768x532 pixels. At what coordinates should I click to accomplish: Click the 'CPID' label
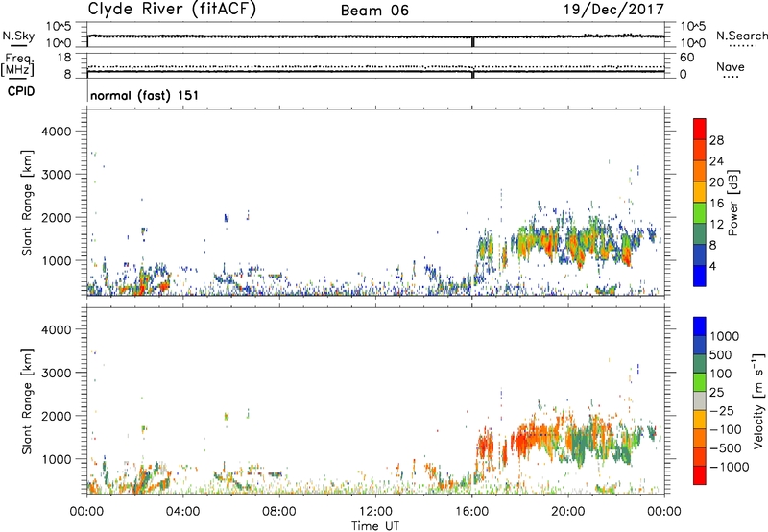[x=21, y=91]
